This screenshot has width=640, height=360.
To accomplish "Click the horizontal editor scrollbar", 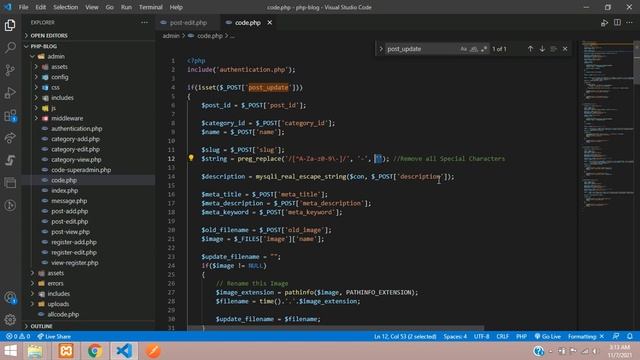I will tap(336, 328).
